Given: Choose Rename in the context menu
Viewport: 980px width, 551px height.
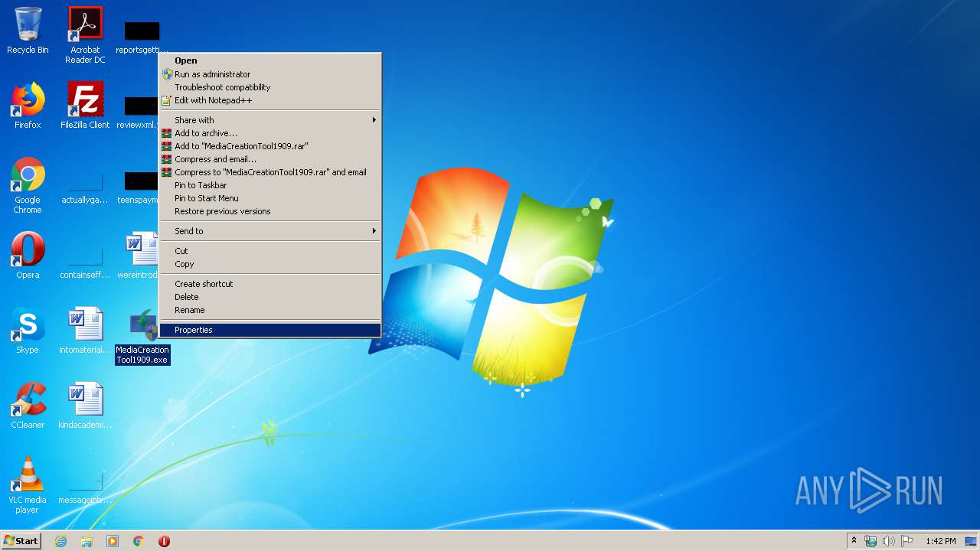Looking at the screenshot, I should tap(269, 310).
